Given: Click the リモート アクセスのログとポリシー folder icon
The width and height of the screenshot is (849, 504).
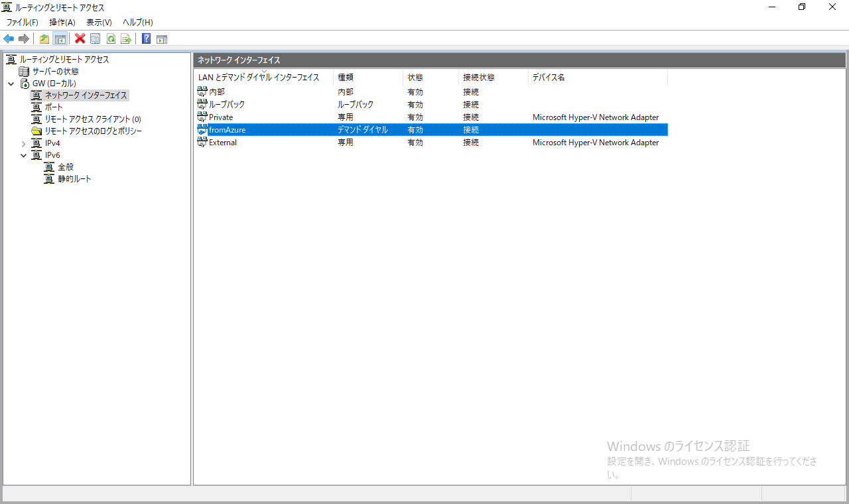Looking at the screenshot, I should [36, 131].
